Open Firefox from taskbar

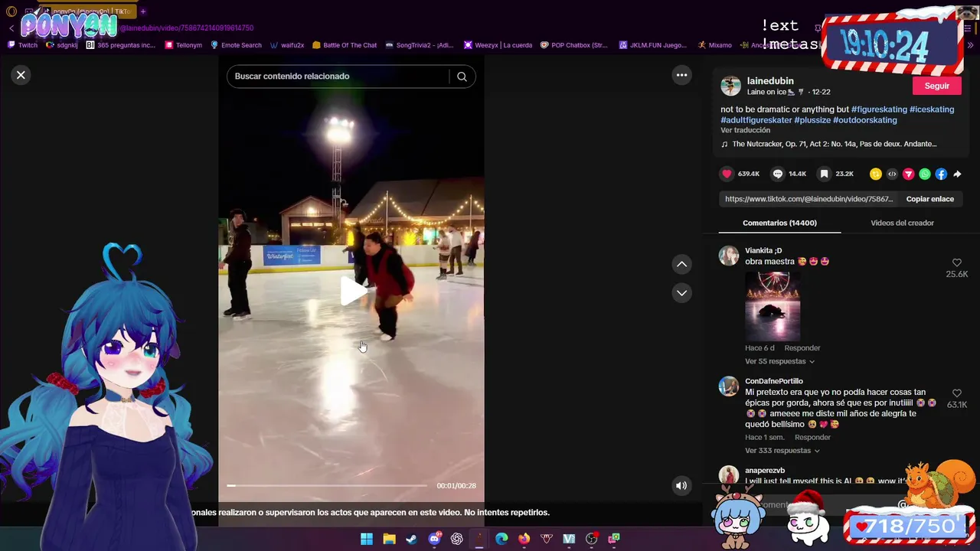point(524,539)
